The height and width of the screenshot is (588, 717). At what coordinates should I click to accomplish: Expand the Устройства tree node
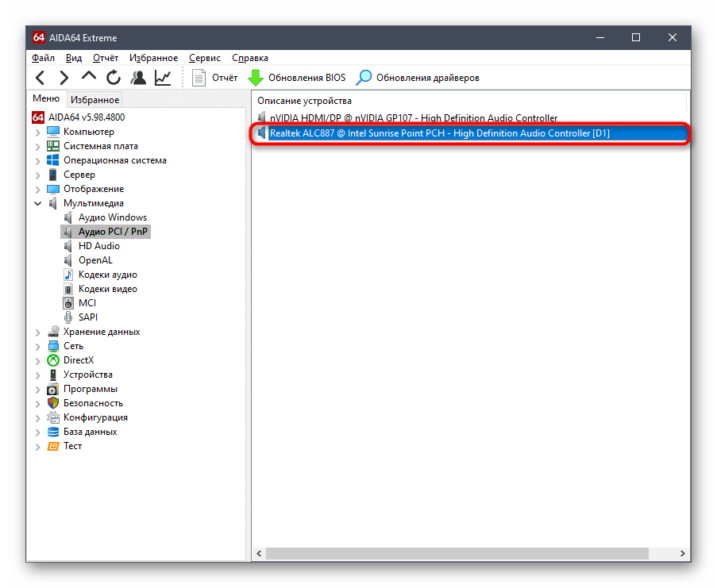(x=38, y=375)
